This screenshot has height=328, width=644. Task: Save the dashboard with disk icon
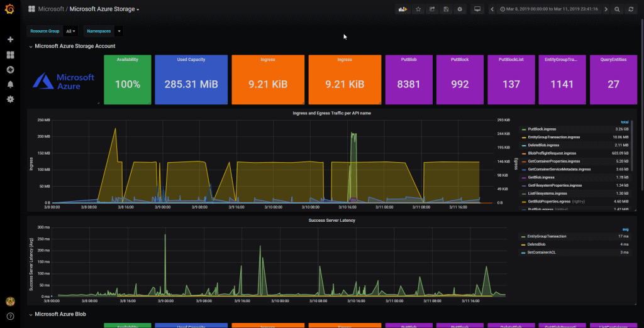click(446, 9)
